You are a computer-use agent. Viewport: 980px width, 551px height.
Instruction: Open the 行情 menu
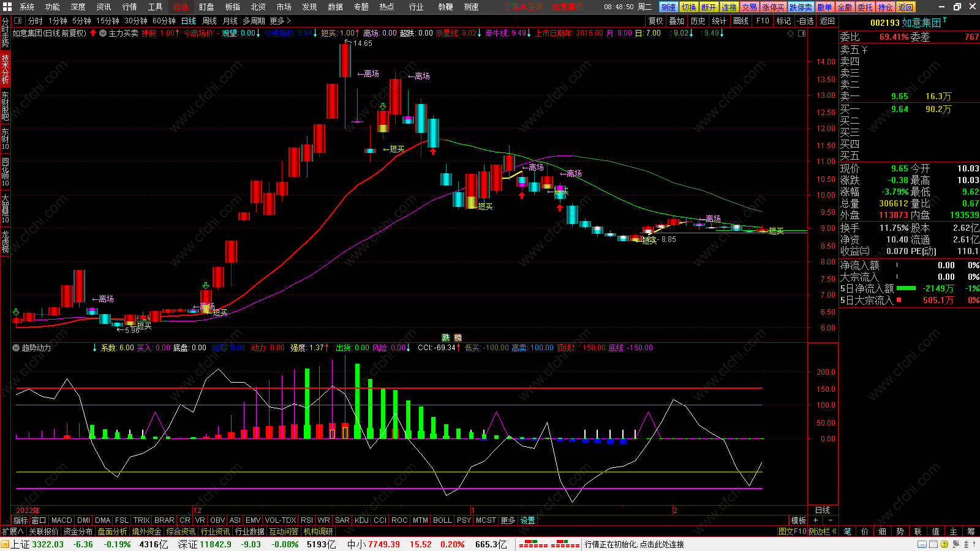pos(130,7)
